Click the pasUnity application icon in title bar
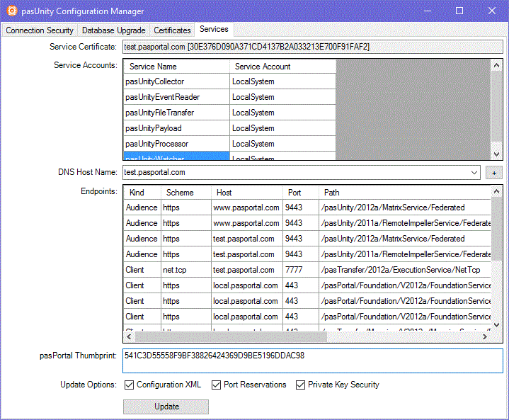 pyautogui.click(x=12, y=11)
